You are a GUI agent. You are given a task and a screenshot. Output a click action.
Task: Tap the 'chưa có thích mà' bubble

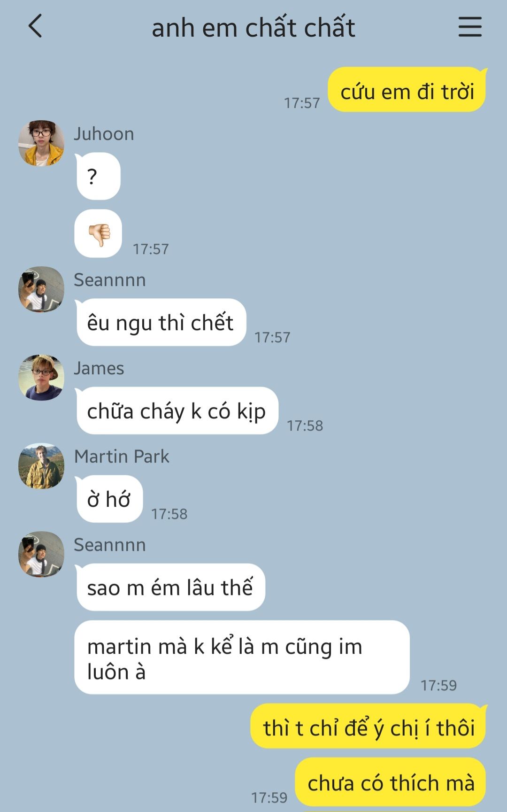point(391,782)
